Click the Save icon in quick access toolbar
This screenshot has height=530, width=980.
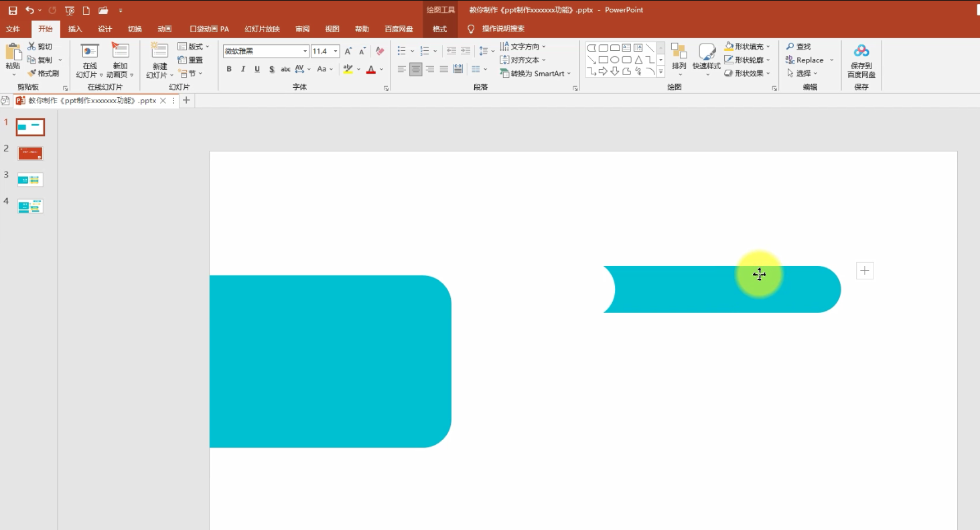(x=13, y=10)
